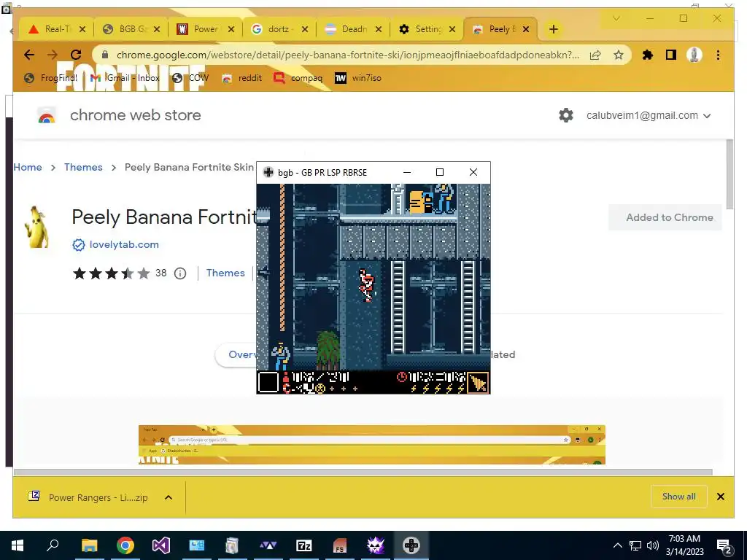Open Chrome's side panel icon
Viewport: 747px width, 560px height.
click(671, 55)
